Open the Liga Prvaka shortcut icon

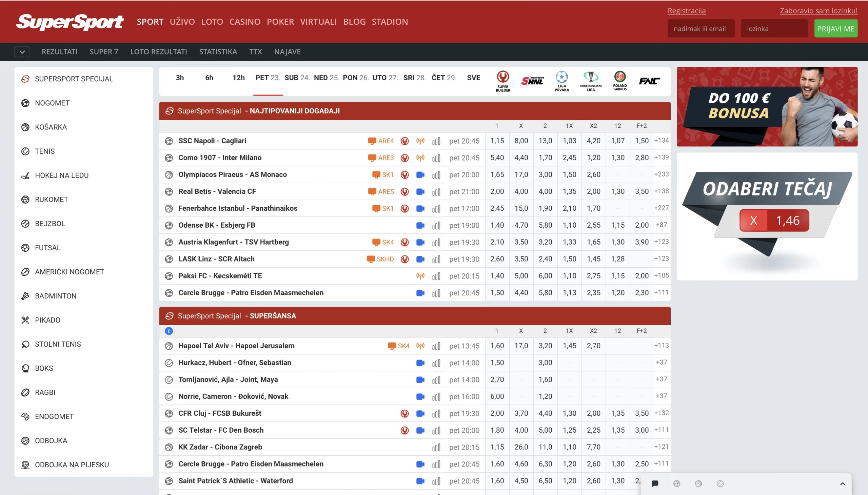562,81
